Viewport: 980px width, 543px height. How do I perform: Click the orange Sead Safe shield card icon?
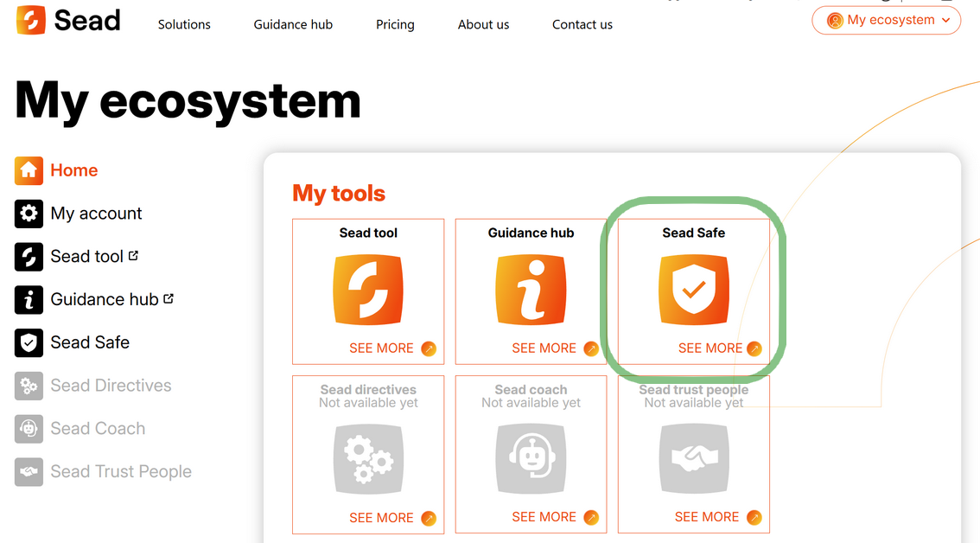coord(694,290)
